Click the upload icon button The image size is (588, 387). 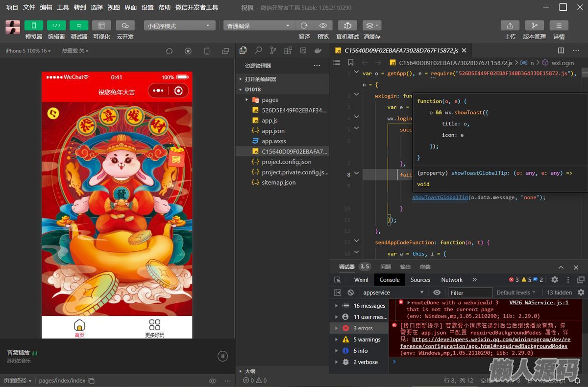(x=510, y=26)
